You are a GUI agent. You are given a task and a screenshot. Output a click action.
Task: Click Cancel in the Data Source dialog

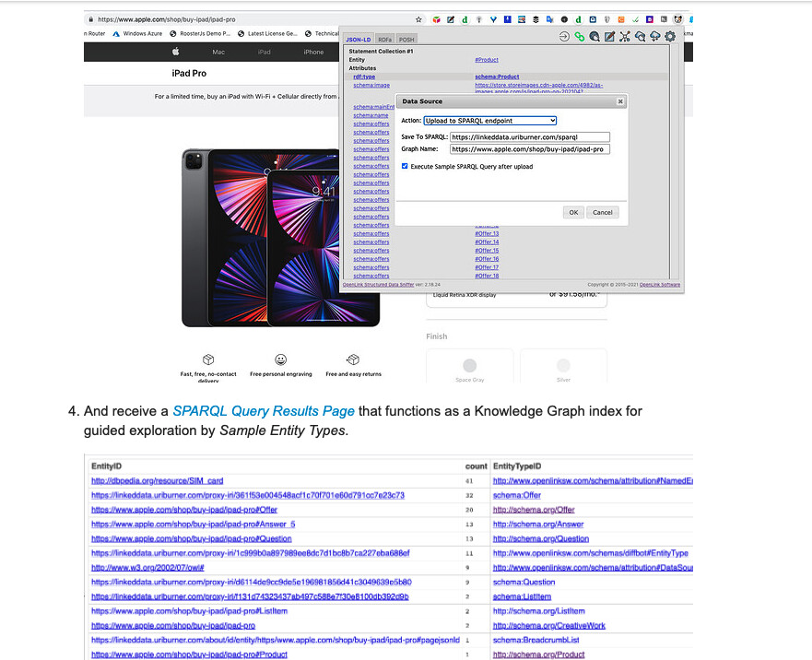tap(602, 212)
